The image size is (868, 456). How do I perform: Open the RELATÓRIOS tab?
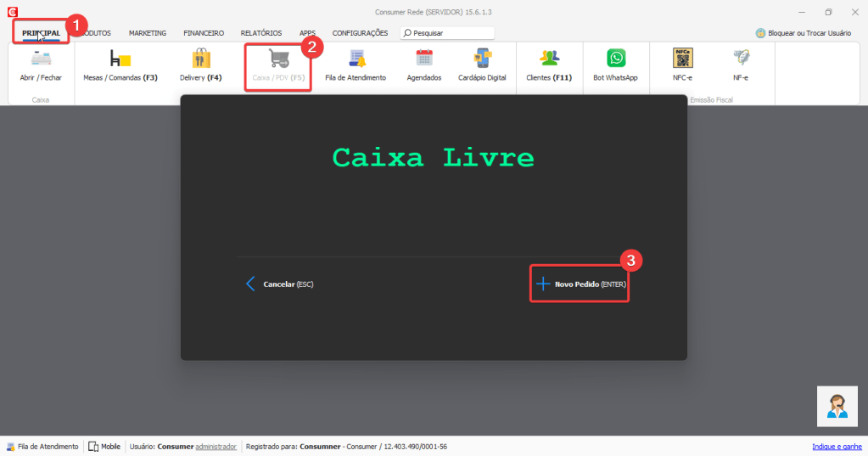pos(260,33)
